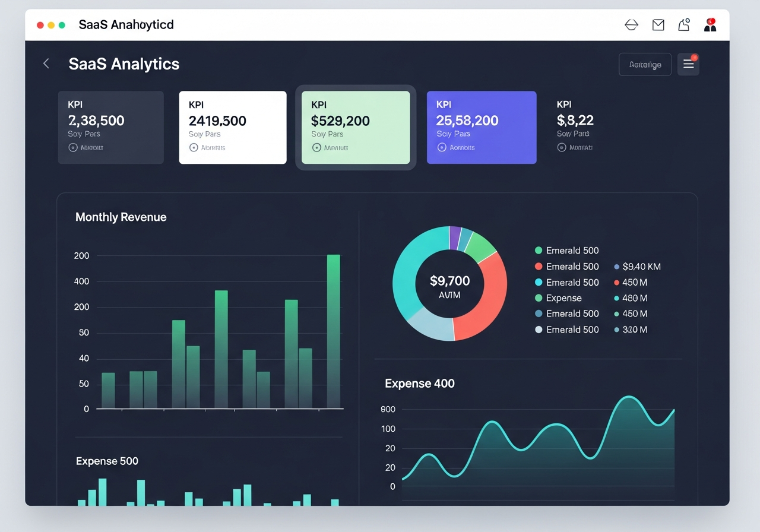Open the user profile avatar icon
The width and height of the screenshot is (760, 532).
point(710,24)
